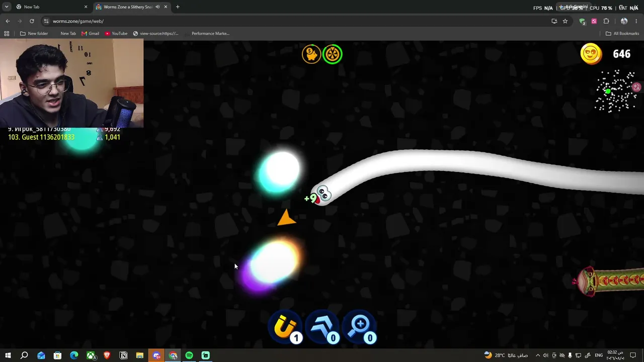Go back to the previous page

click(8, 21)
